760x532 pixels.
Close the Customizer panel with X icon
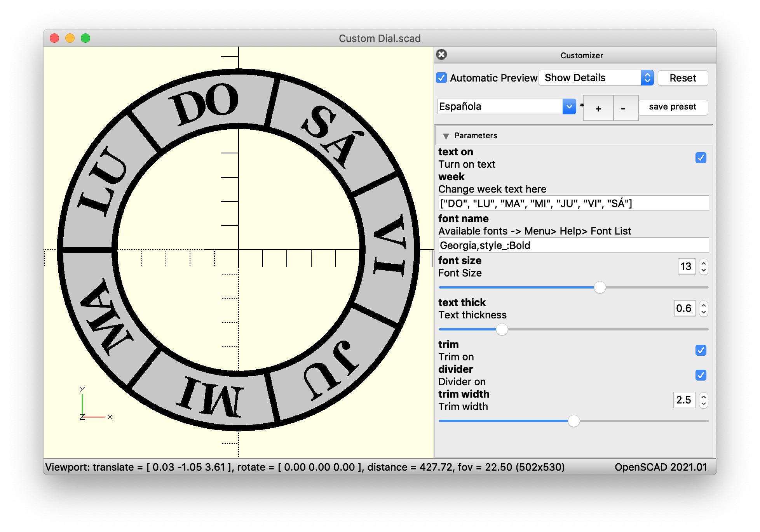441,54
